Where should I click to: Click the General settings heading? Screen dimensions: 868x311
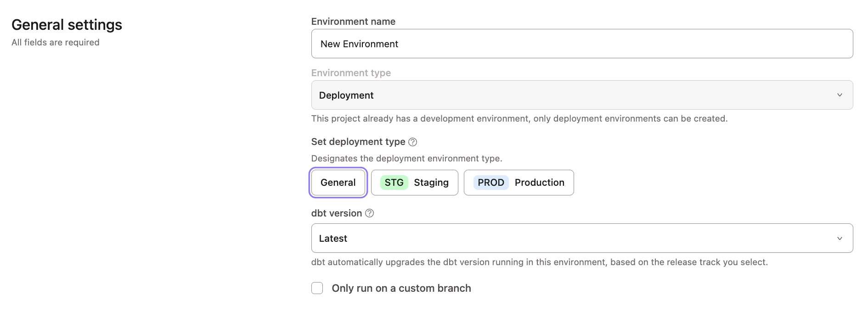coord(67,25)
